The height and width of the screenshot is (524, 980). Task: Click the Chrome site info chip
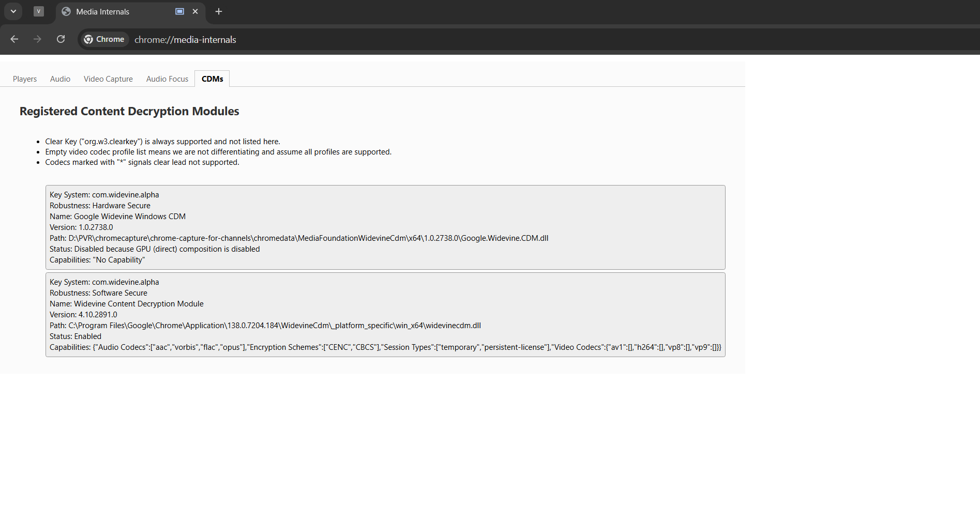(x=104, y=39)
